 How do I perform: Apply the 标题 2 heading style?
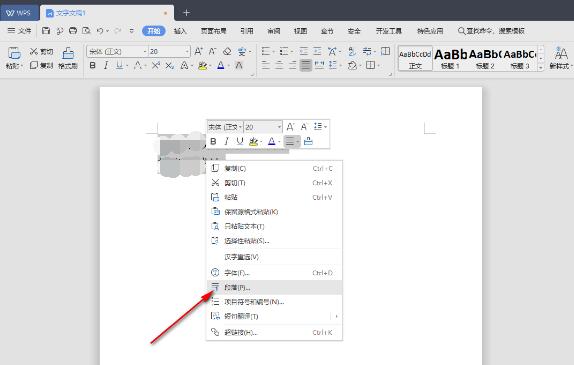pos(485,58)
